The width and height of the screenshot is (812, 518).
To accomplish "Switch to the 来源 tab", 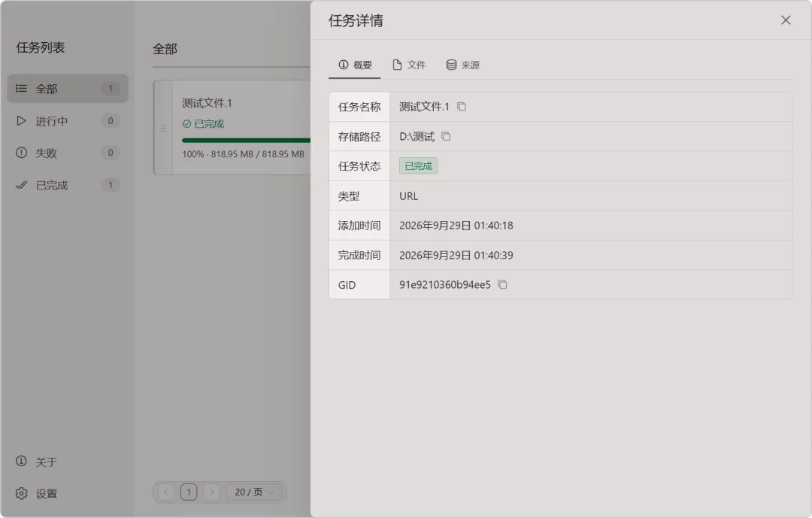I will point(462,65).
